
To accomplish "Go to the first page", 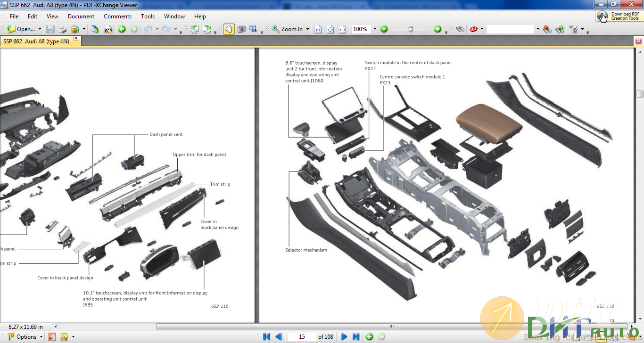I will (266, 336).
